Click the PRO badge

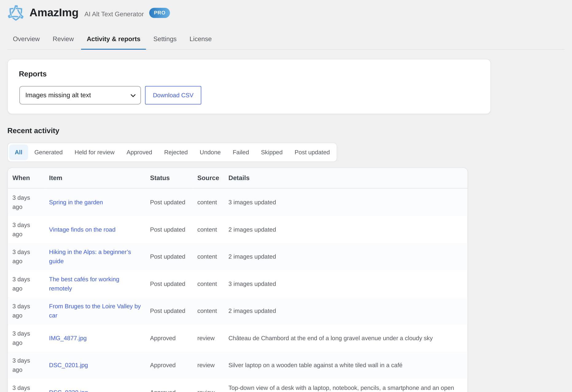pos(159,13)
